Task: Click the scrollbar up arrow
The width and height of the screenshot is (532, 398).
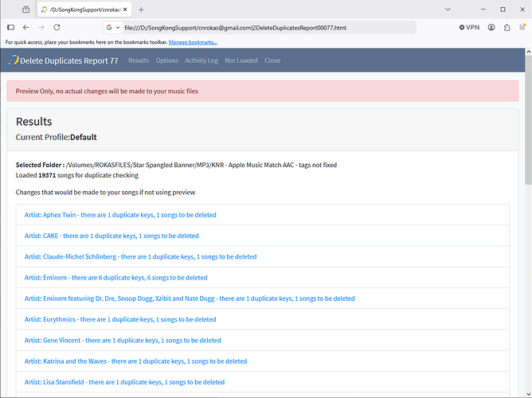Action: point(528,52)
